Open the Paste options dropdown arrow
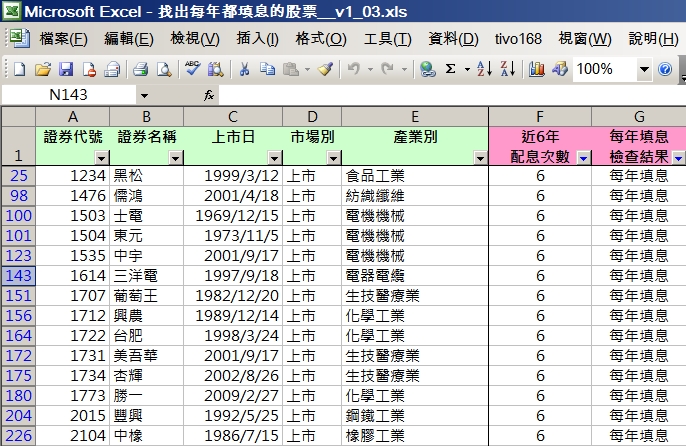This screenshot has height=446, width=686. [307, 69]
